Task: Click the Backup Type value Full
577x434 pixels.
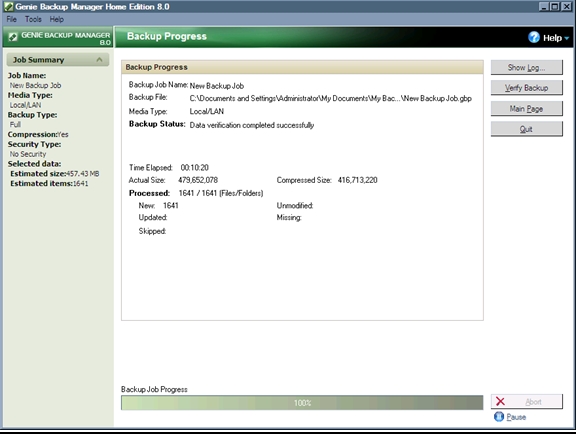Action: coord(15,124)
